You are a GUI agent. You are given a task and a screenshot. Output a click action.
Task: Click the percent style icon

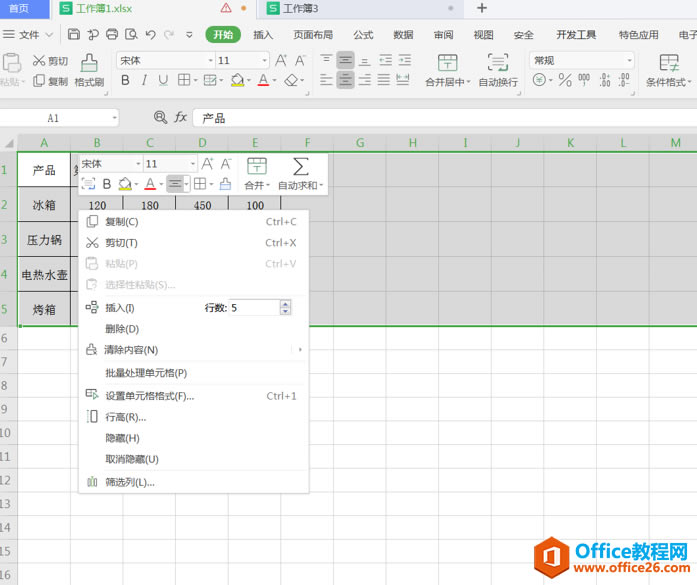pos(565,80)
